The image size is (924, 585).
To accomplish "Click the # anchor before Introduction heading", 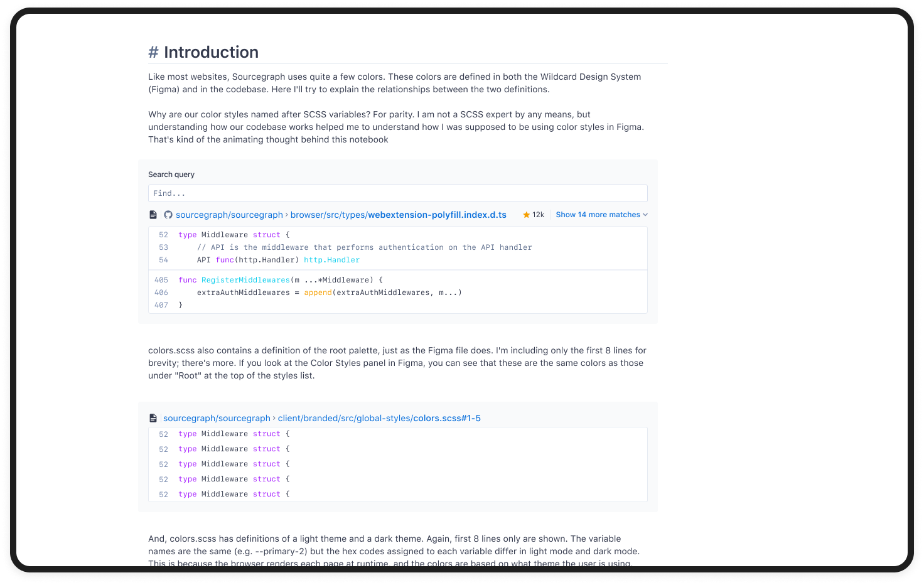I will point(153,52).
